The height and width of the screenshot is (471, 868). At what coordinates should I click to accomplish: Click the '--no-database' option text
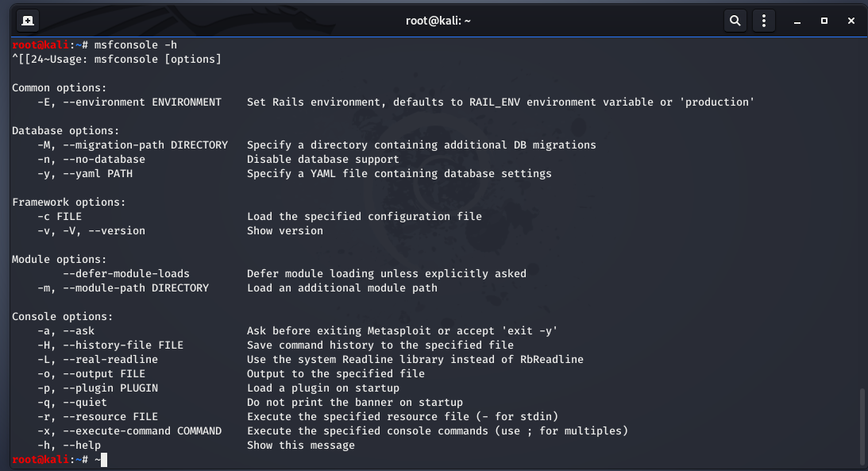pyautogui.click(x=104, y=160)
